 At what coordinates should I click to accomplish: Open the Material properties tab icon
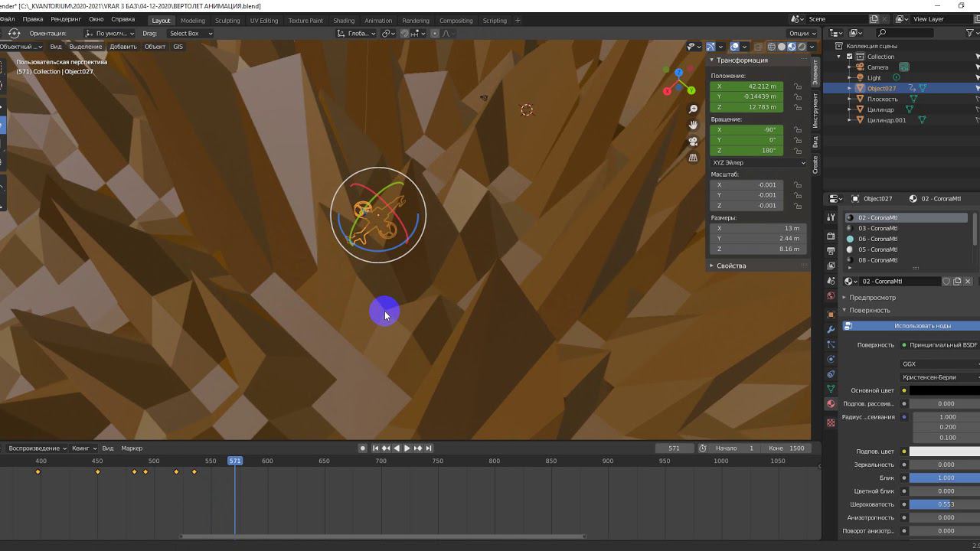831,404
